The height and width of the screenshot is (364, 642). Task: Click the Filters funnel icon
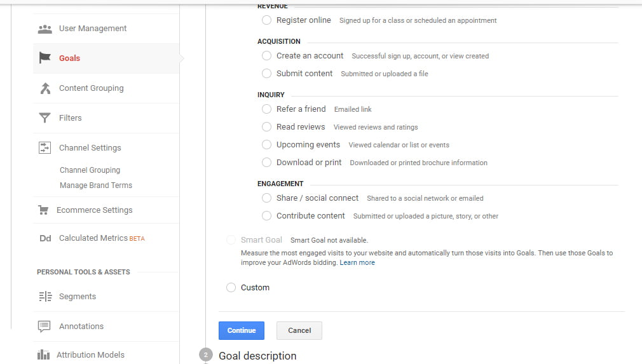click(44, 118)
